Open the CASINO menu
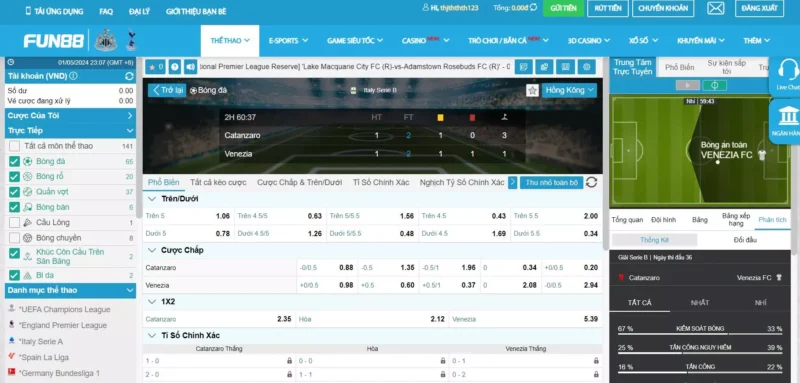The height and width of the screenshot is (383, 800). 425,40
